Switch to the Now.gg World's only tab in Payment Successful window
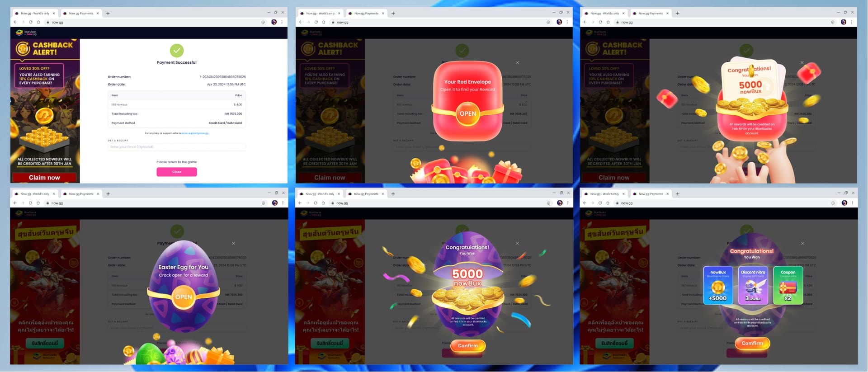The height and width of the screenshot is (372, 868). 35,14
